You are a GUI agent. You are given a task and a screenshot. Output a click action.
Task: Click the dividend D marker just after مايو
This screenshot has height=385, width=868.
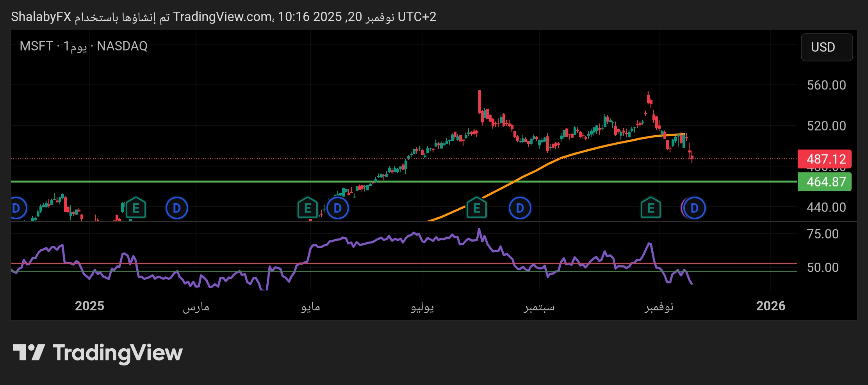338,208
